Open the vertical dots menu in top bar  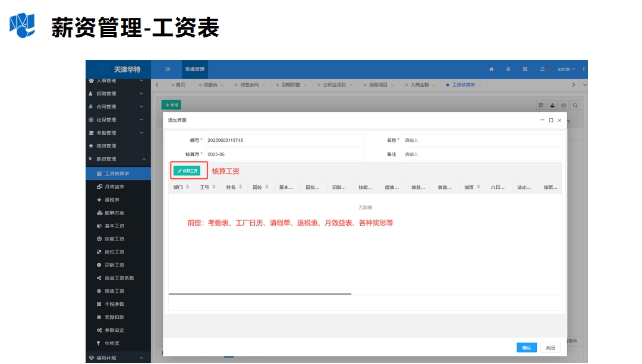click(584, 69)
